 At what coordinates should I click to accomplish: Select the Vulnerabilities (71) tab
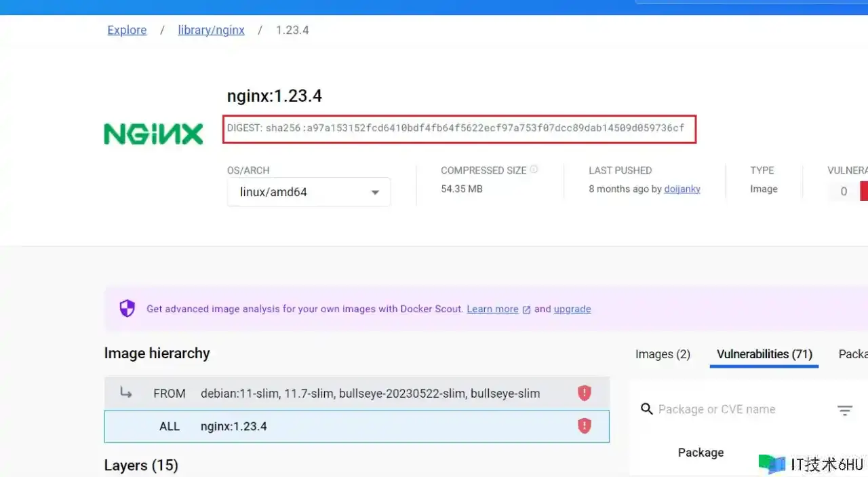(764, 354)
